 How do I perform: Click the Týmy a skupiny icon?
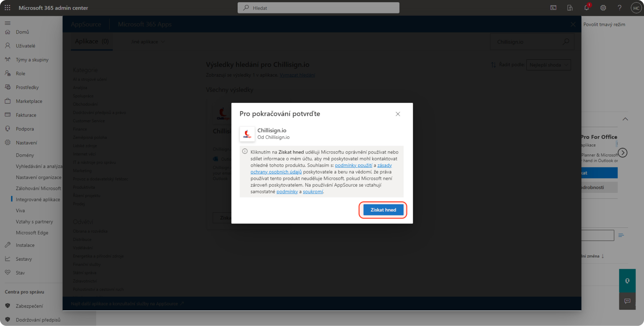(x=8, y=59)
